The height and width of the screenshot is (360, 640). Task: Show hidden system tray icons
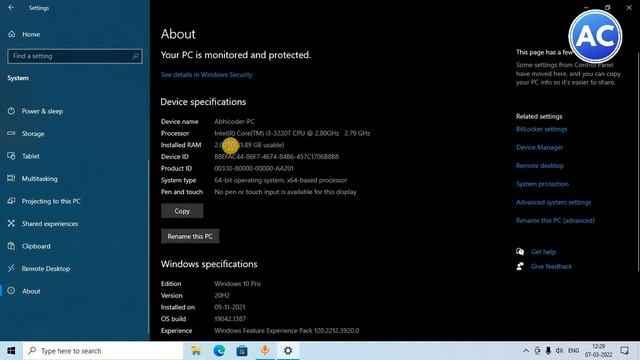tap(526, 351)
